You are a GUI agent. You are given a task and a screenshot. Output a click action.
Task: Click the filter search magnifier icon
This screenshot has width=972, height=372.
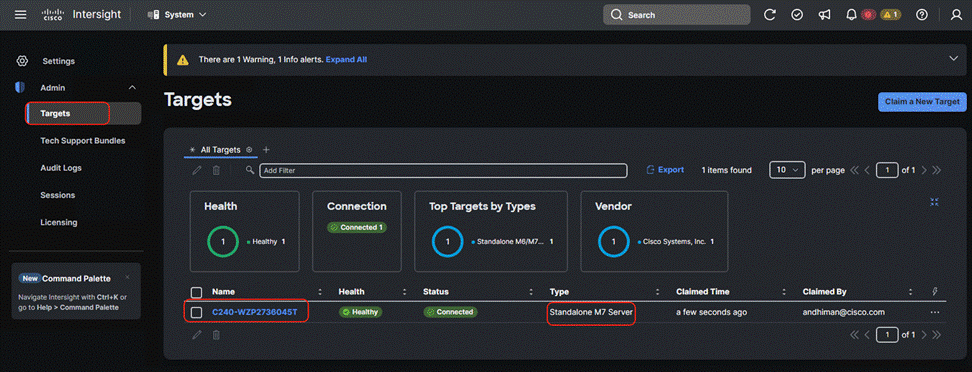(x=250, y=170)
